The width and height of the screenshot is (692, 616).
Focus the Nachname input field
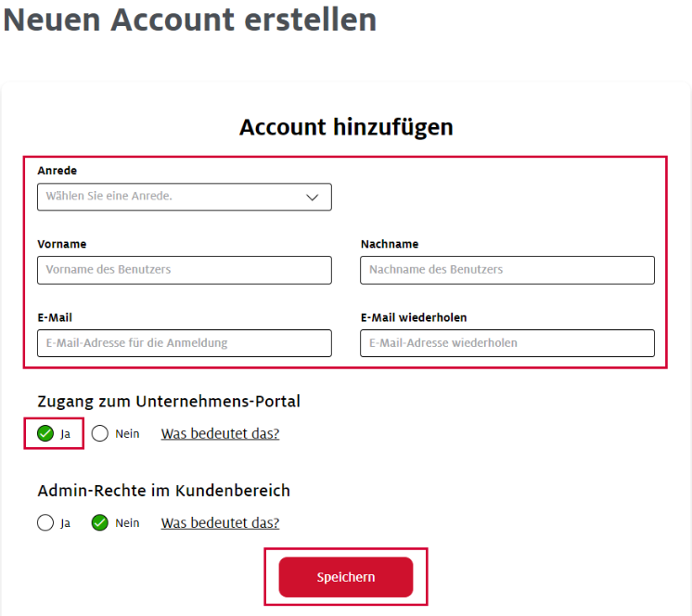(x=506, y=270)
